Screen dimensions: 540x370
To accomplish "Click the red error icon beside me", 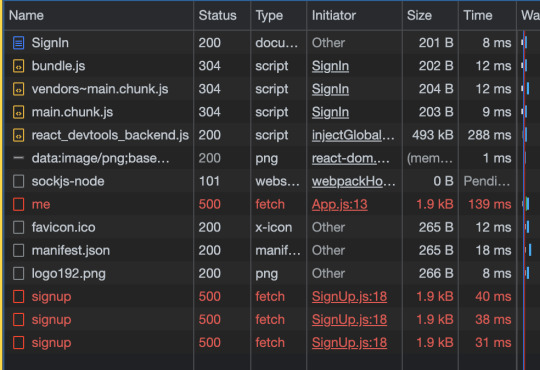I will pos(19,204).
